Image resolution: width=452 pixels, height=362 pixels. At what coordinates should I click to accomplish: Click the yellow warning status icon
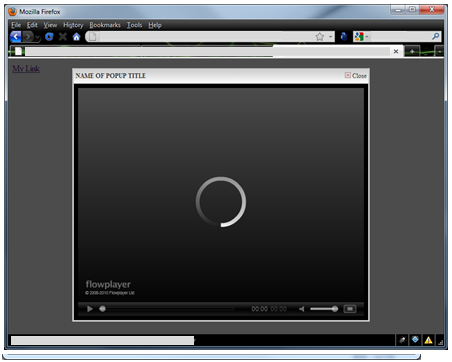428,340
